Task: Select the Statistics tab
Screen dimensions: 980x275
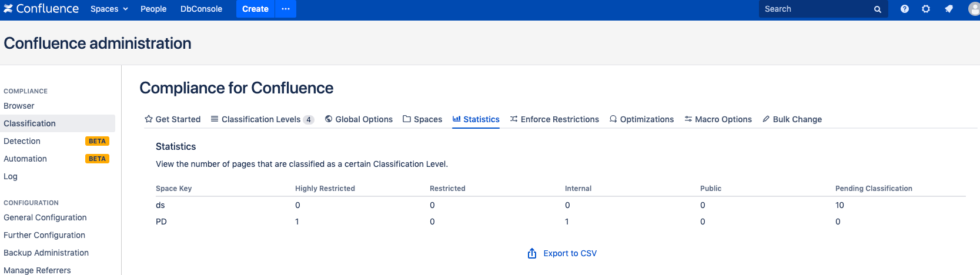Action: click(476, 119)
